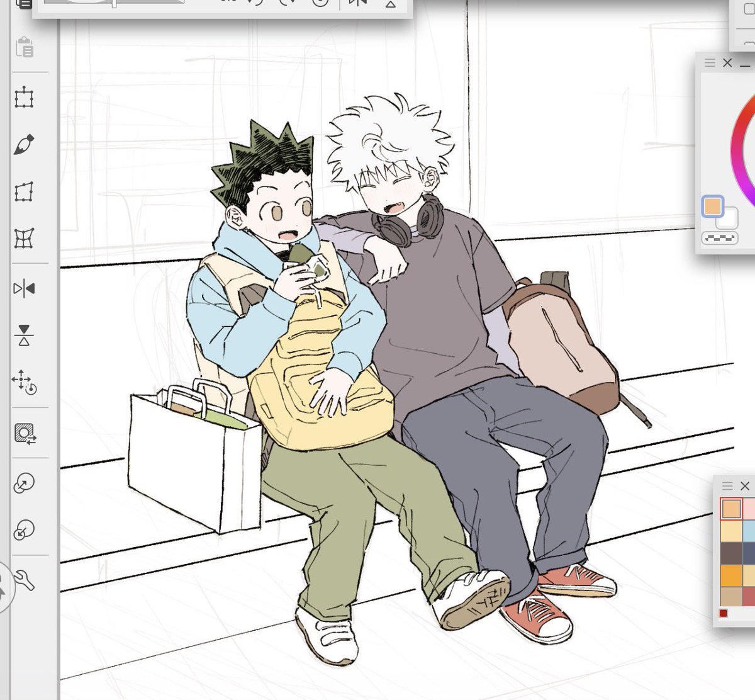Choose the selected peach color swatch
755x700 pixels.
pos(731,509)
